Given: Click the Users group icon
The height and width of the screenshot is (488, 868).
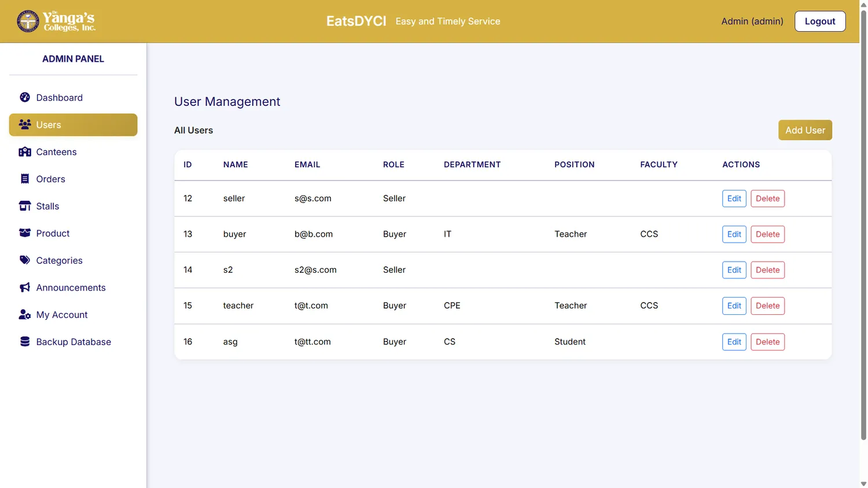Looking at the screenshot, I should click(x=25, y=124).
